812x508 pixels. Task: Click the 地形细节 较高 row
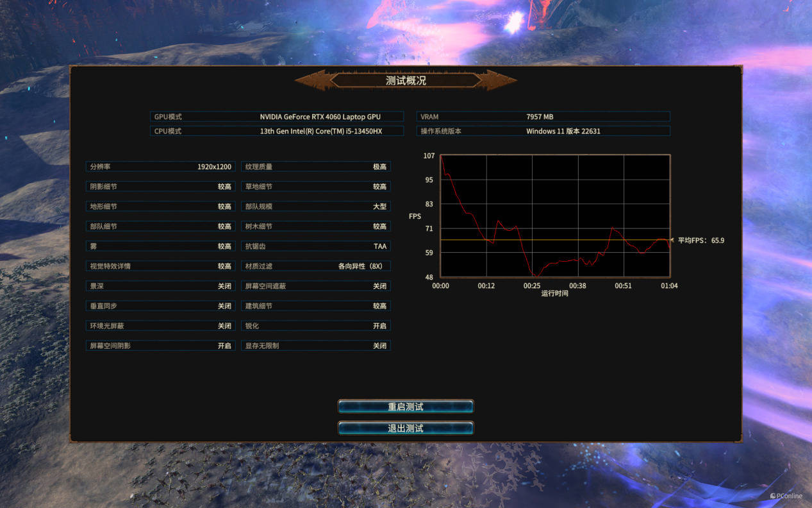160,207
